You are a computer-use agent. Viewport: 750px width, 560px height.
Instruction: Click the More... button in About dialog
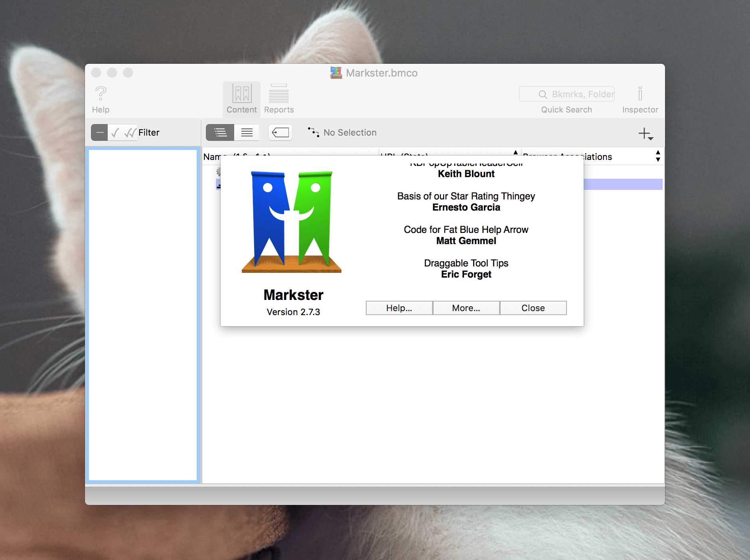coord(466,308)
